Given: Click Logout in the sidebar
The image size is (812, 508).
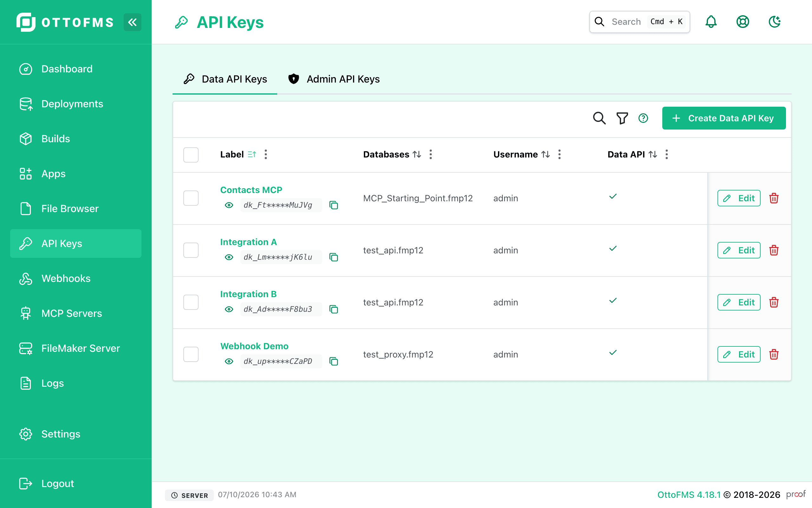Looking at the screenshot, I should [x=76, y=484].
